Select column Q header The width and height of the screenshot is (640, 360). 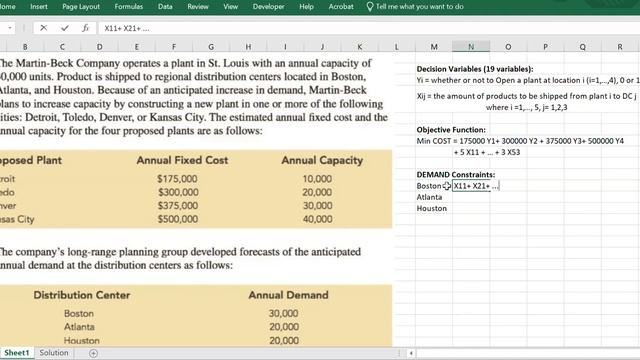(x=582, y=47)
